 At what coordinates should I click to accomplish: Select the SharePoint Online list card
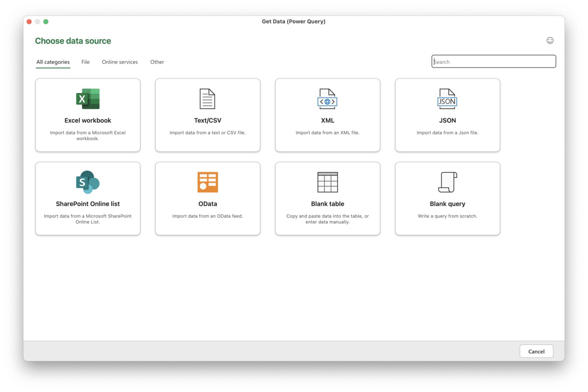[88, 198]
